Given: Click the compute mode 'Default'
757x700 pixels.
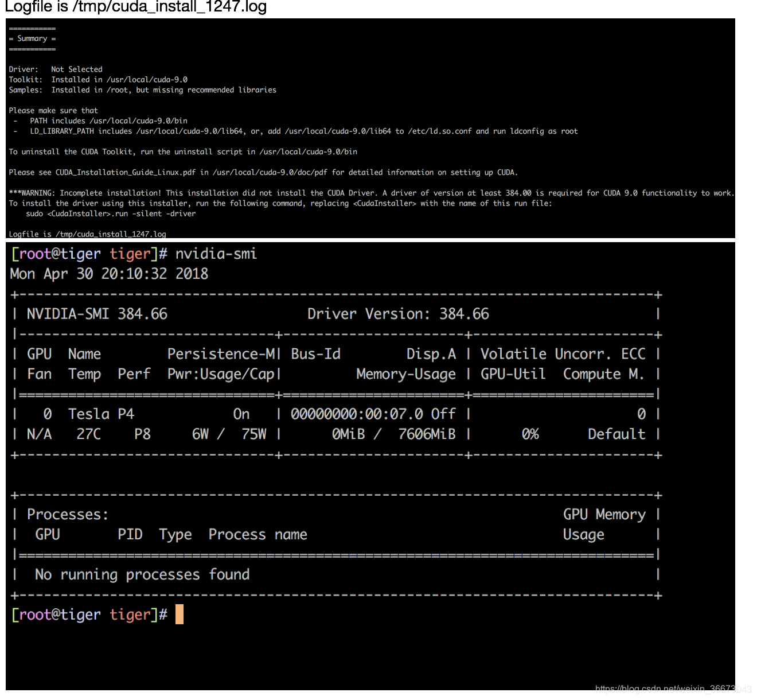Looking at the screenshot, I should (616, 434).
